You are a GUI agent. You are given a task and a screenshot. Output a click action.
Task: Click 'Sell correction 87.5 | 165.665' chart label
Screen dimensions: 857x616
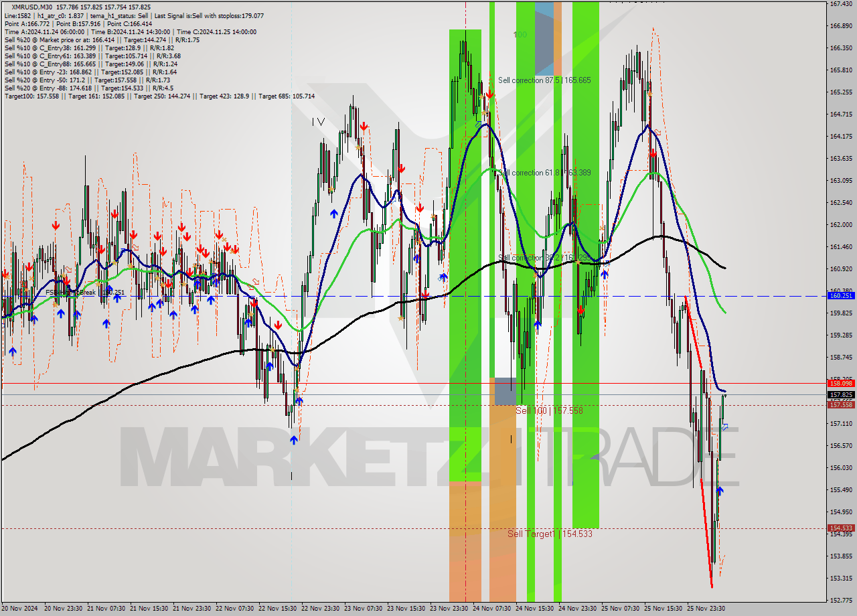click(544, 80)
